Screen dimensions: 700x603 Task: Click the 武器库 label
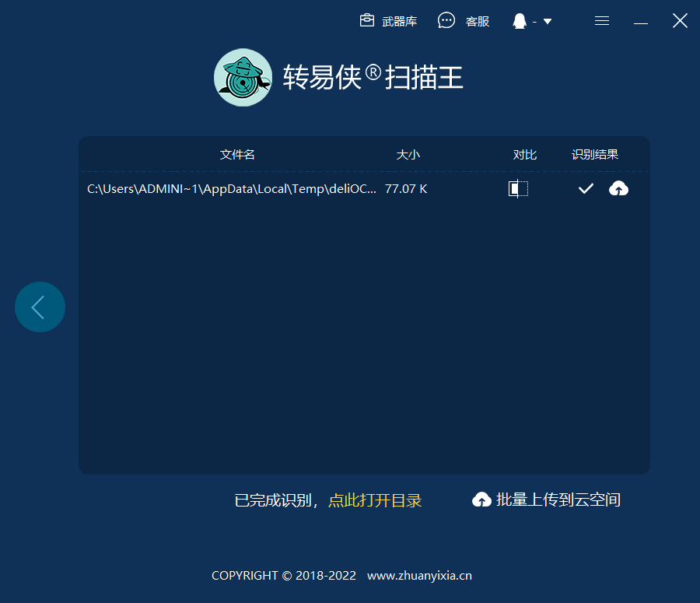coord(400,22)
